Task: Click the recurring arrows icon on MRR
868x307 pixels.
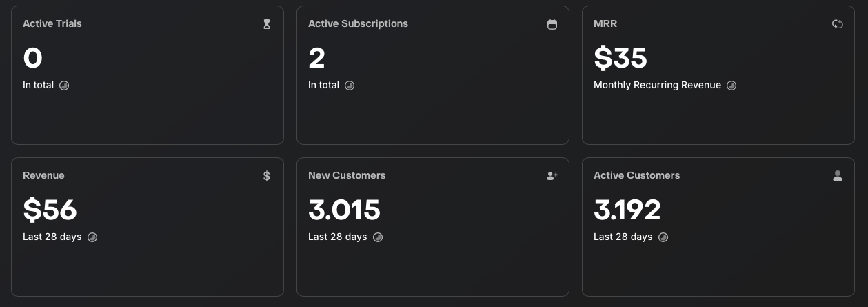Action: [838, 24]
